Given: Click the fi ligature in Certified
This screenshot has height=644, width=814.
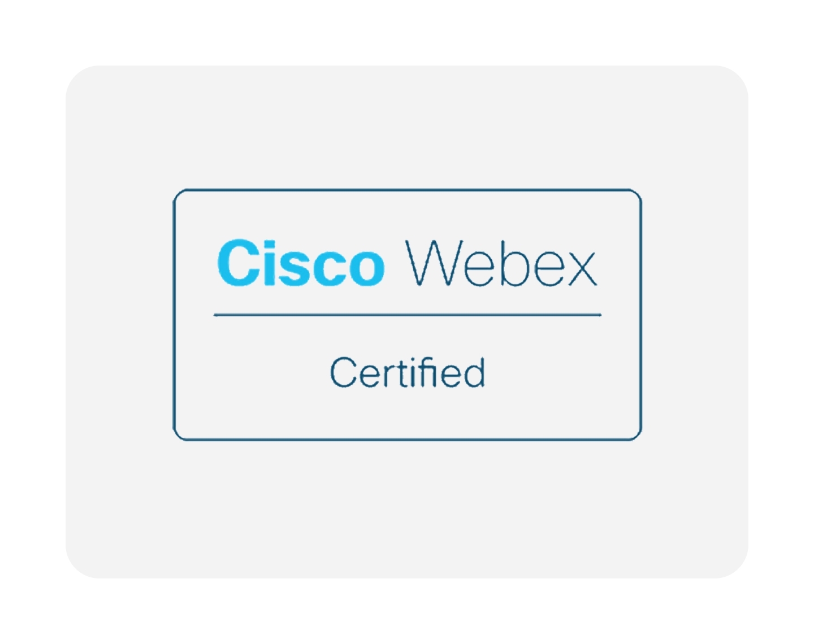Looking at the screenshot, I should 426,372.
